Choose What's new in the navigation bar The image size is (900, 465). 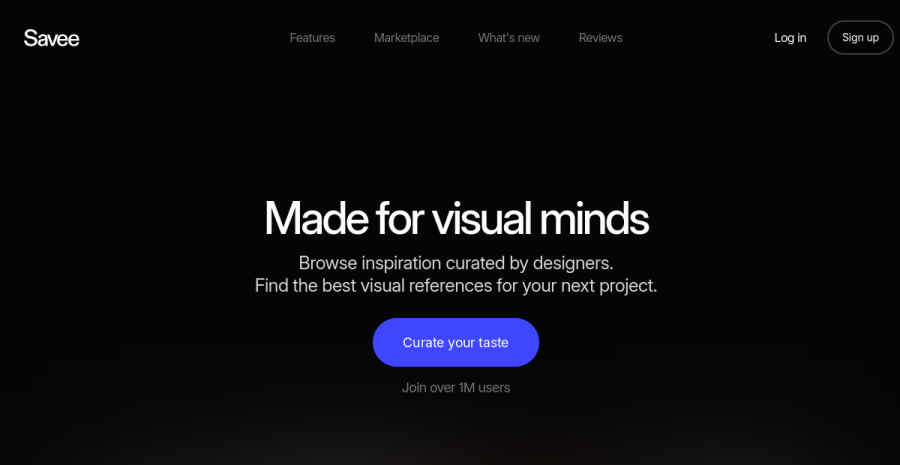pyautogui.click(x=509, y=38)
